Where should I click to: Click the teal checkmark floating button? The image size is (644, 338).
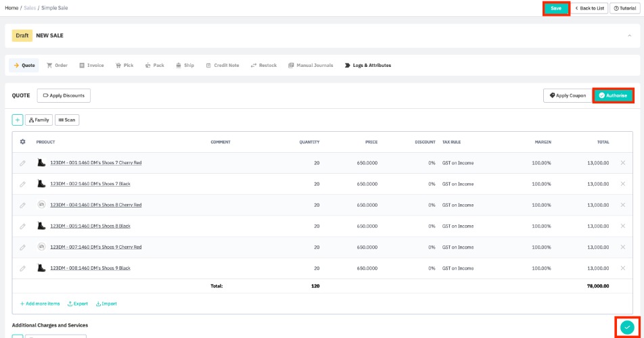pos(627,327)
